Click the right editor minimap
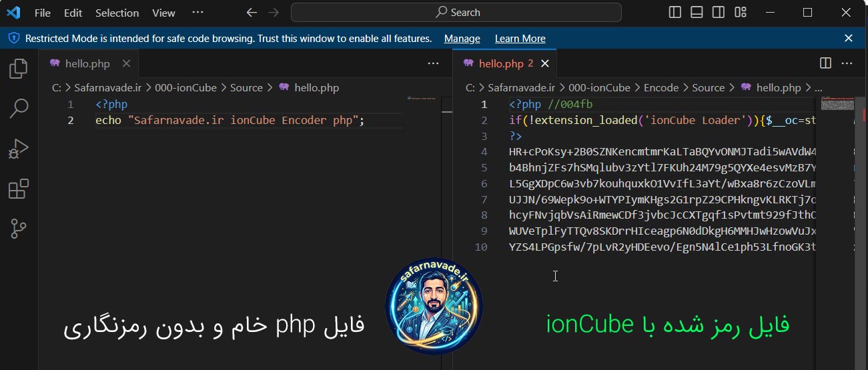868x370 pixels. (837, 104)
